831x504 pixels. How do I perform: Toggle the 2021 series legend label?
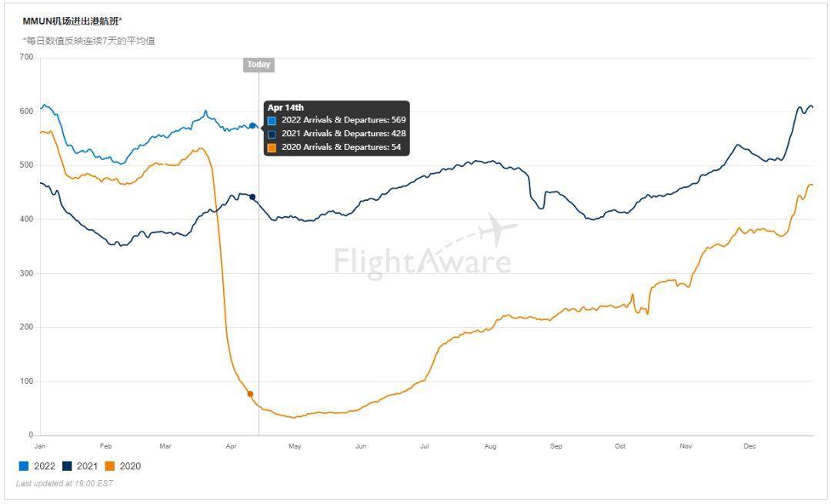(87, 466)
